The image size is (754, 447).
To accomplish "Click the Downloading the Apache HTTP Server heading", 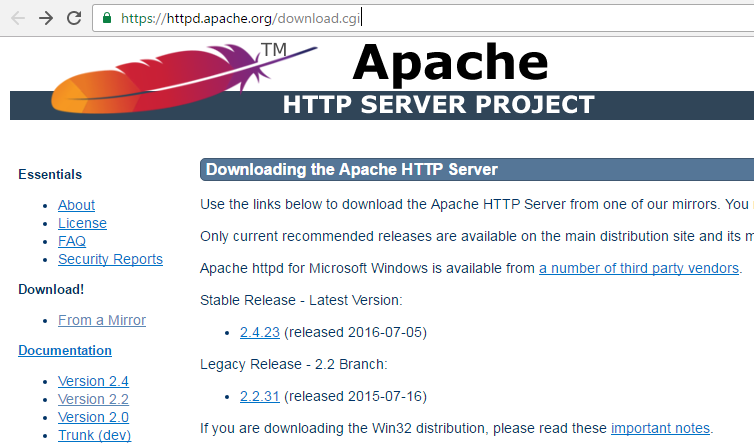I will coord(352,170).
